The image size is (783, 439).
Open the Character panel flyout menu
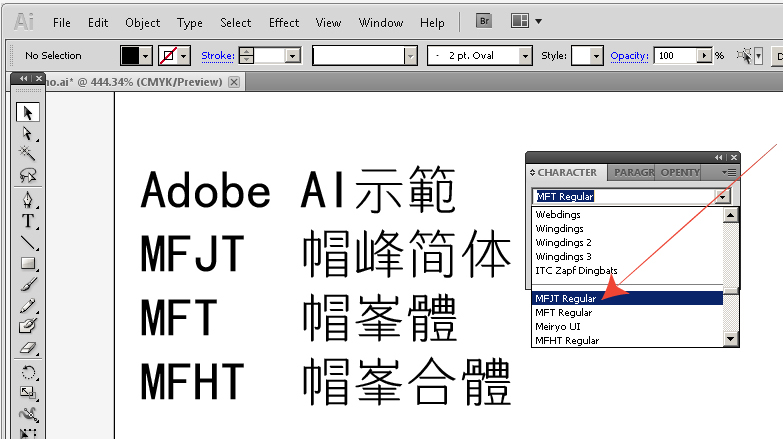click(729, 172)
